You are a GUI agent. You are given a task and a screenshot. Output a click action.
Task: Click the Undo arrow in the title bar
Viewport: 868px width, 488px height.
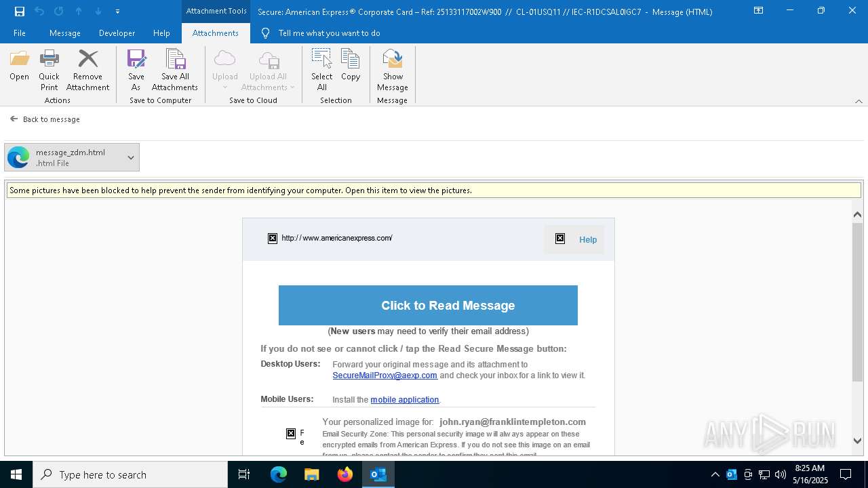(39, 11)
